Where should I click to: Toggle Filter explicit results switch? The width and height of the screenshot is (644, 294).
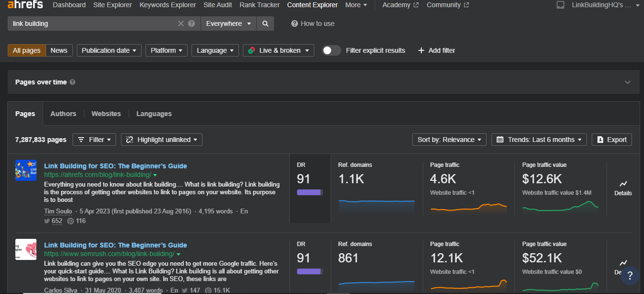[331, 50]
